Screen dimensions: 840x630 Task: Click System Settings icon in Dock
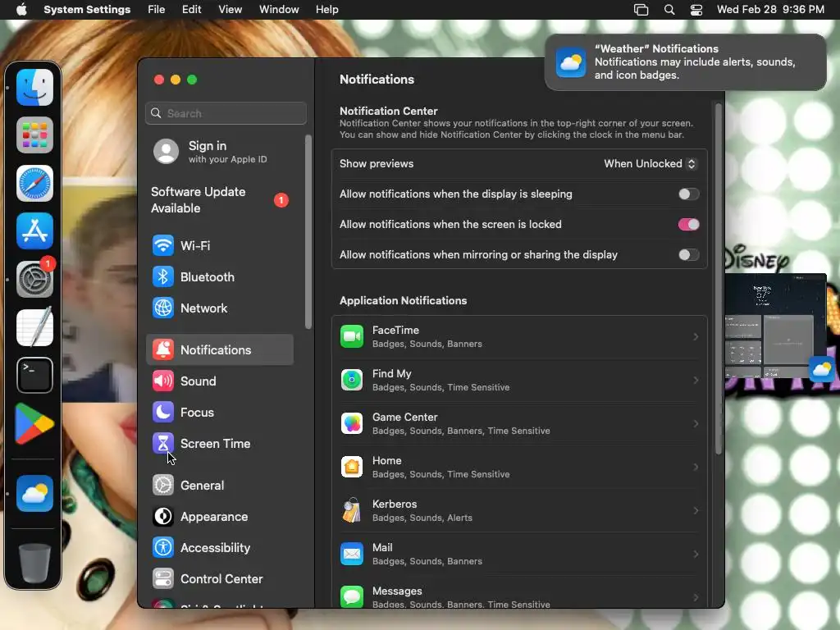click(34, 279)
